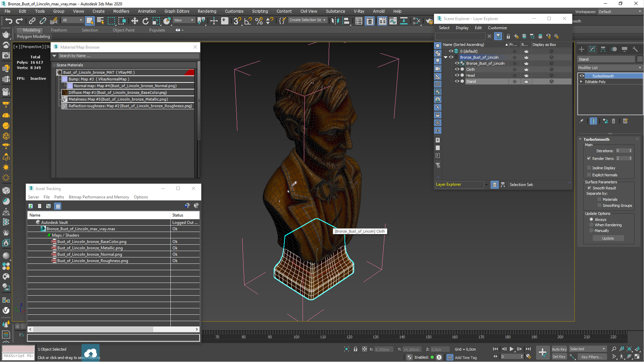Open the Modify panel tab

tap(592, 49)
